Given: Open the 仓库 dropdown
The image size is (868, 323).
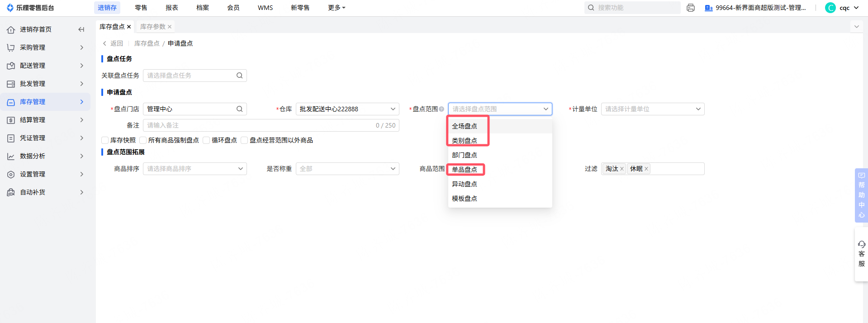Looking at the screenshot, I should pos(347,109).
